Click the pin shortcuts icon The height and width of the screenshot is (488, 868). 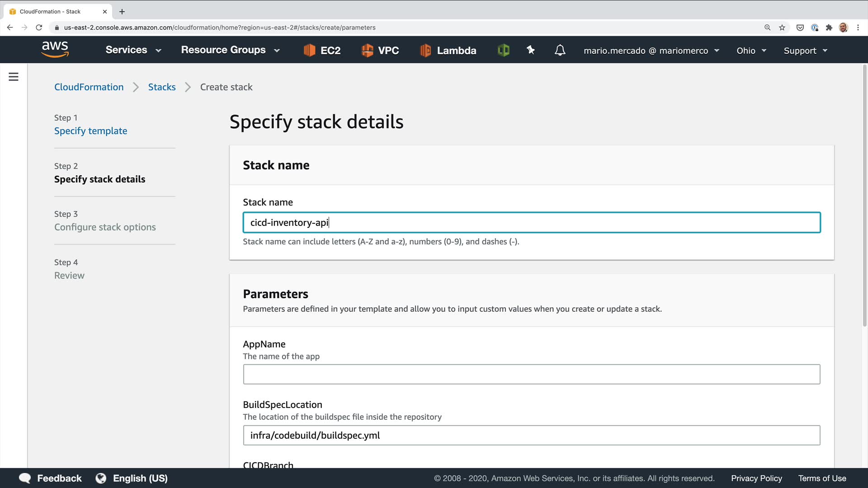pyautogui.click(x=531, y=50)
